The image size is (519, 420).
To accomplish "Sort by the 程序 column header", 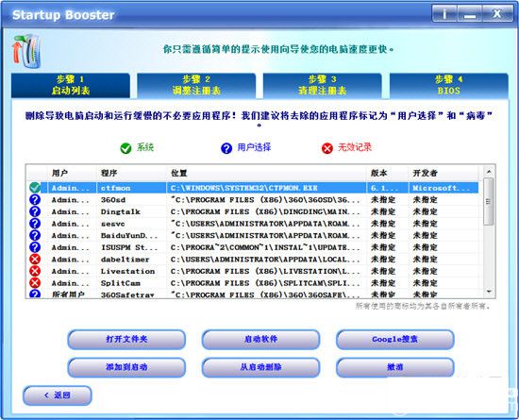I will point(132,173).
